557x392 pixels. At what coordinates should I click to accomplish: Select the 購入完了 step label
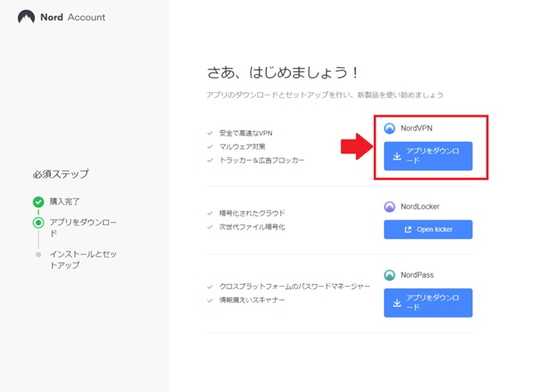tap(65, 202)
